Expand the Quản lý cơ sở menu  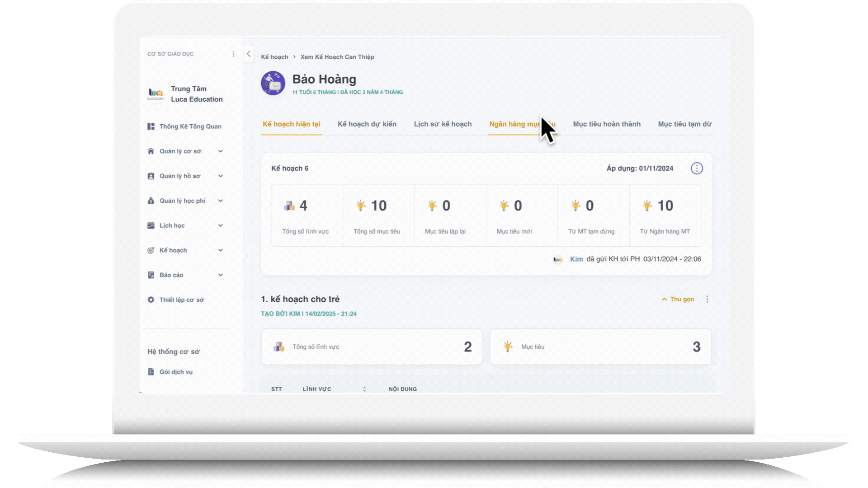(x=221, y=151)
